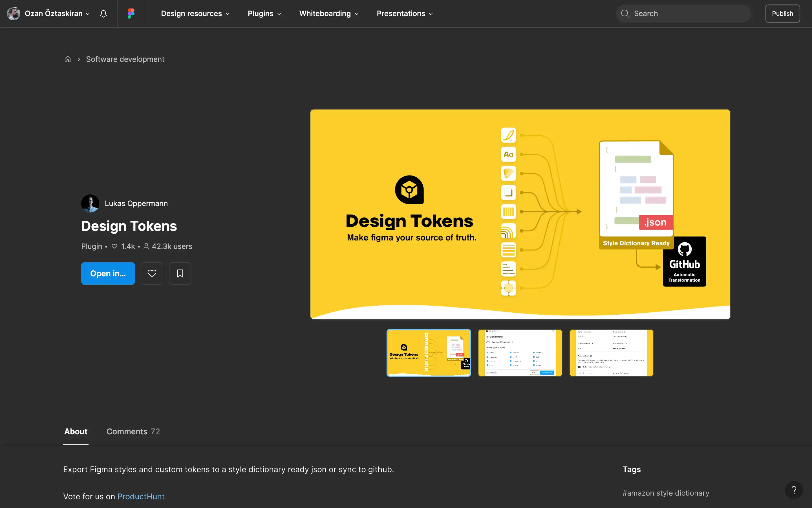Select the Design Tokens plugin title
Viewport: 812px width, 508px height.
pos(129,226)
